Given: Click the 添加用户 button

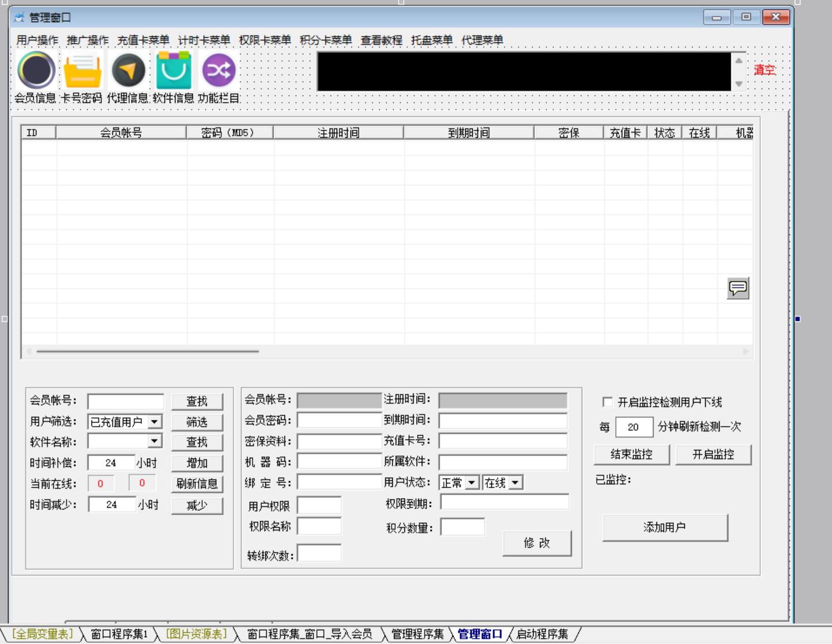Looking at the screenshot, I should pyautogui.click(x=665, y=528).
